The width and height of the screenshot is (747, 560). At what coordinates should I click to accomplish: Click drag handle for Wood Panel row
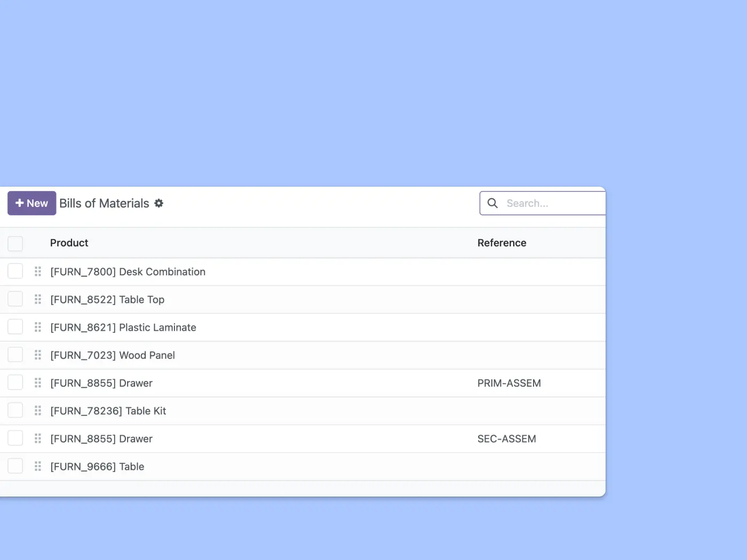tap(38, 355)
